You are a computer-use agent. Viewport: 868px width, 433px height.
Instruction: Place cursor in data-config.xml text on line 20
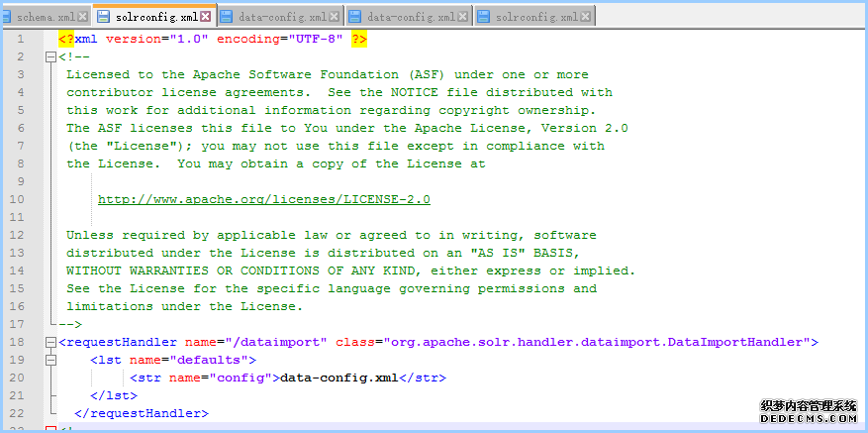(x=336, y=378)
